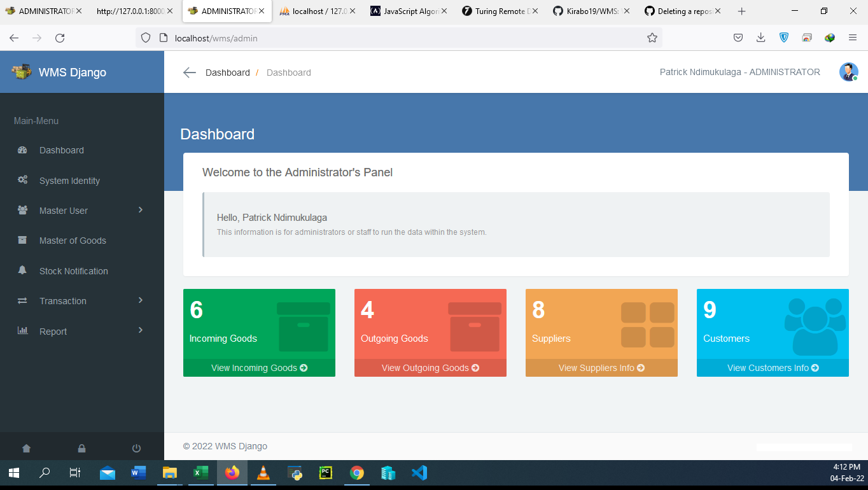This screenshot has width=868, height=490.
Task: Open a new browser tab with plus button
Action: pyautogui.click(x=741, y=11)
